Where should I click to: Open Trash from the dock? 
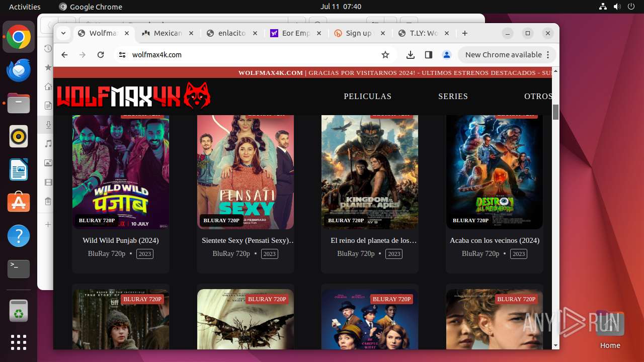point(19,311)
